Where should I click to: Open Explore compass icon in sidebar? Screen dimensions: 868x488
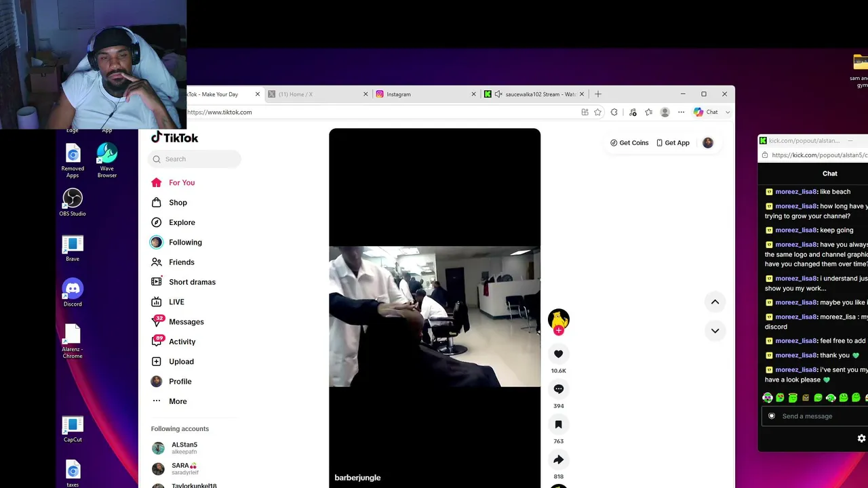(x=157, y=222)
